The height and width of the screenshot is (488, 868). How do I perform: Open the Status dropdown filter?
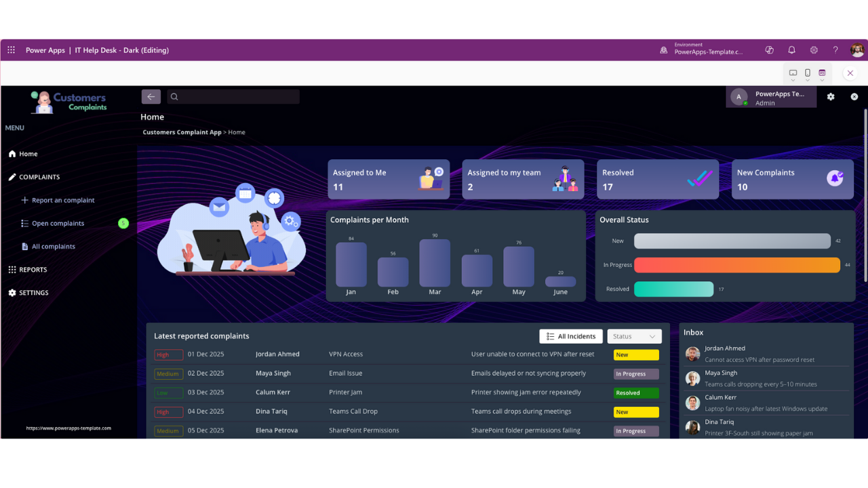633,336
